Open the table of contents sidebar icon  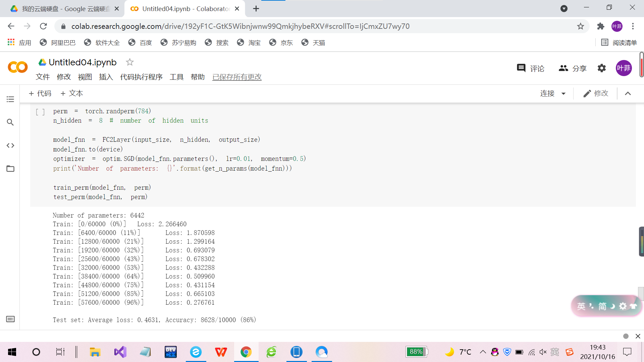(10, 99)
